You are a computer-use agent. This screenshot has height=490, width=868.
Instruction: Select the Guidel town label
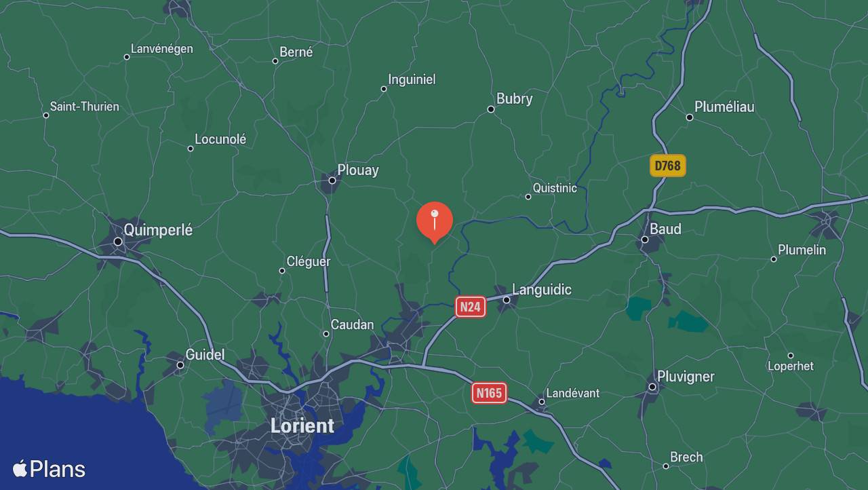[205, 354]
